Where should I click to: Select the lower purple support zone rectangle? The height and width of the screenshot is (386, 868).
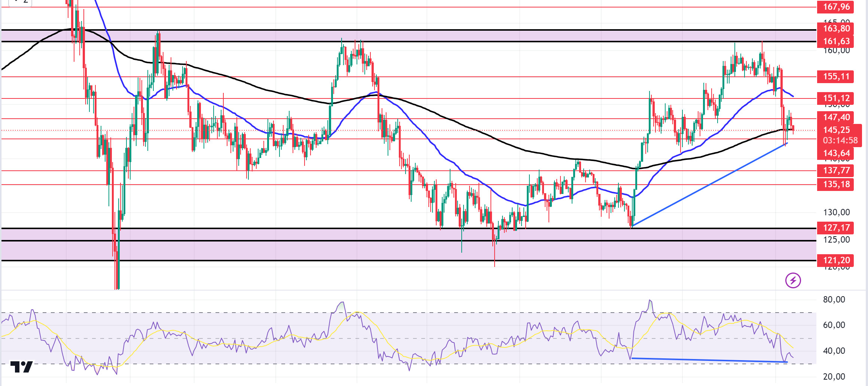(x=409, y=244)
